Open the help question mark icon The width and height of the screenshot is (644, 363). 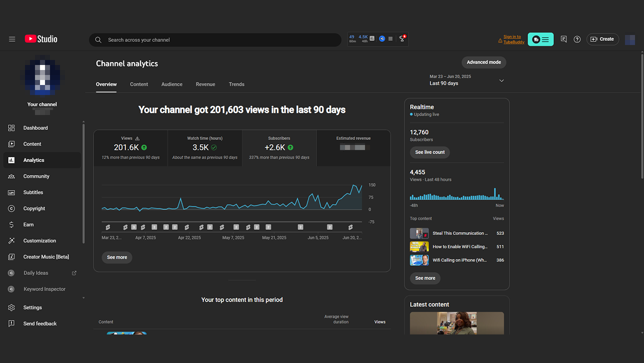click(577, 39)
